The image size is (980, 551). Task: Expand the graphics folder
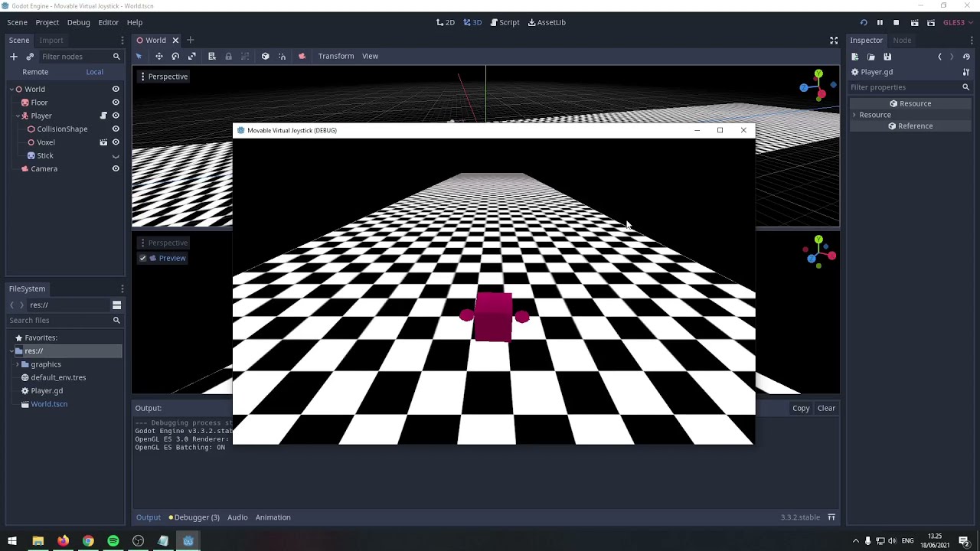point(18,364)
